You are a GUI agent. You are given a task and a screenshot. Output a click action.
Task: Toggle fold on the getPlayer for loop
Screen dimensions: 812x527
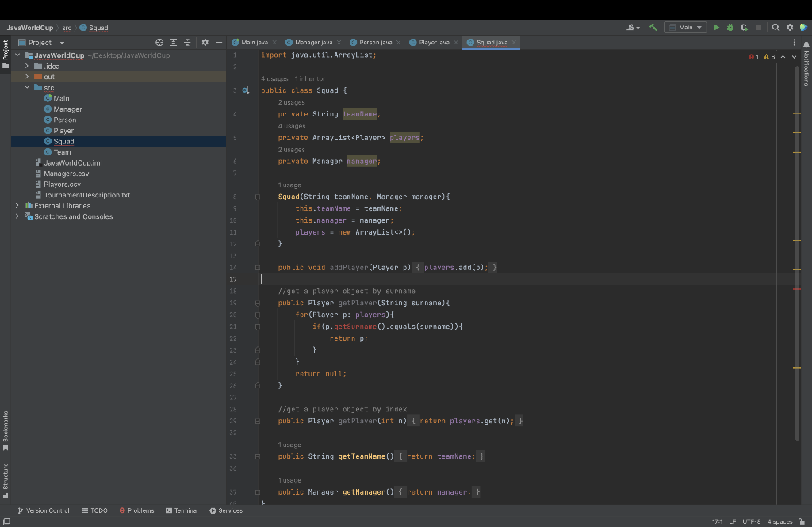point(256,314)
